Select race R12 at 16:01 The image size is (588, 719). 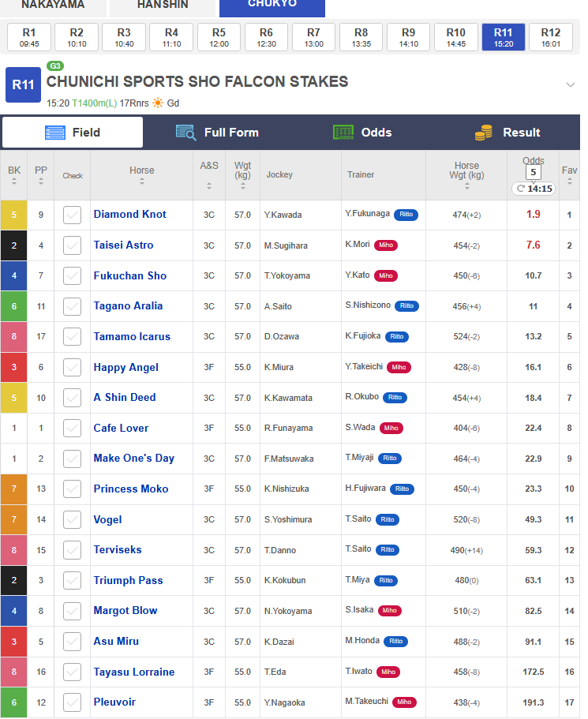[550, 37]
